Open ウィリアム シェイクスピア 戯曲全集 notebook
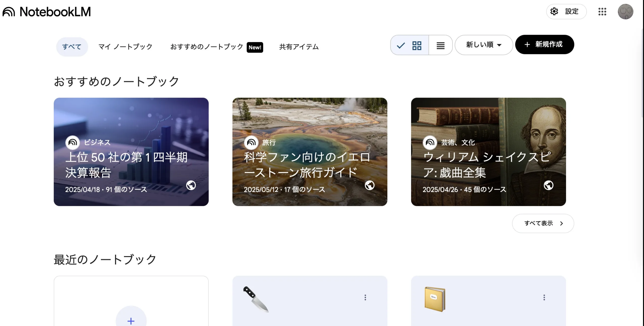Viewport: 644px width, 326px height. (x=488, y=152)
